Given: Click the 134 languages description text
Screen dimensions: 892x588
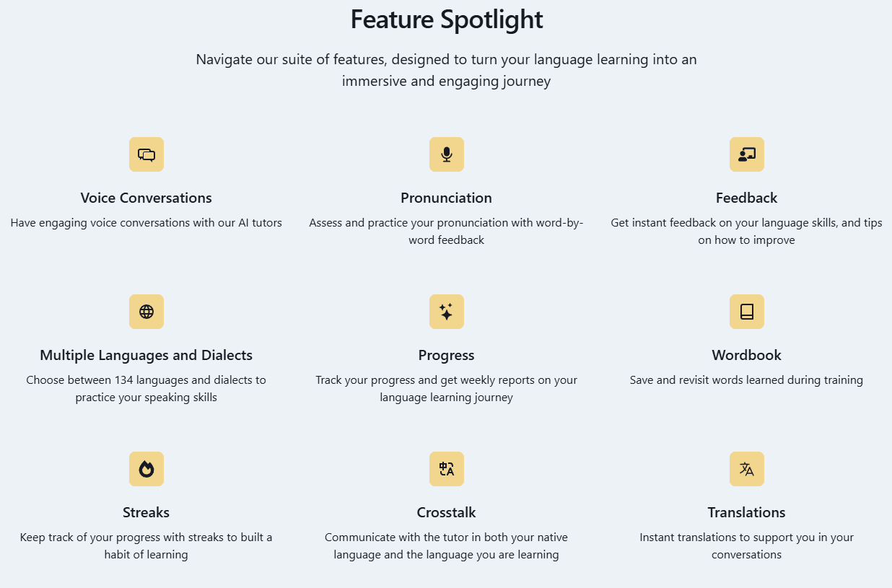Looking at the screenshot, I should (x=147, y=388).
